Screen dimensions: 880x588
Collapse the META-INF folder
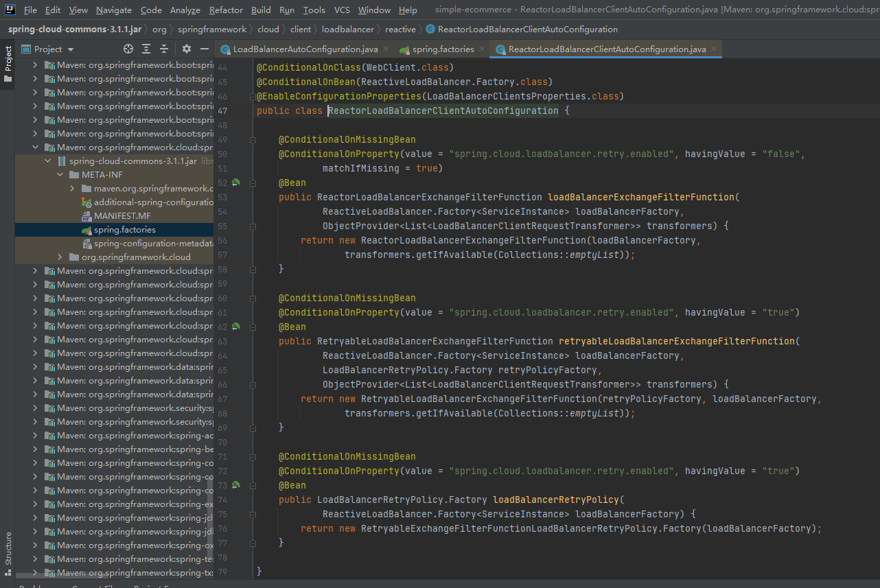click(60, 175)
